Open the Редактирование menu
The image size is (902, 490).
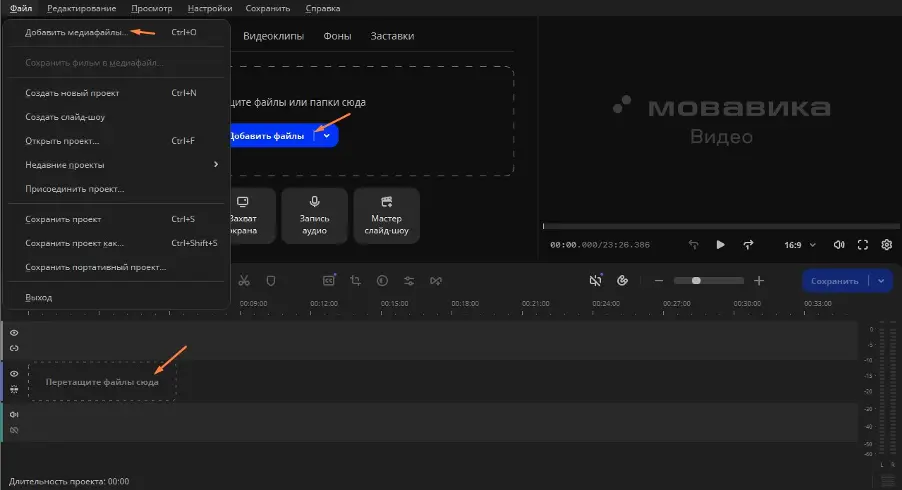pyautogui.click(x=82, y=8)
